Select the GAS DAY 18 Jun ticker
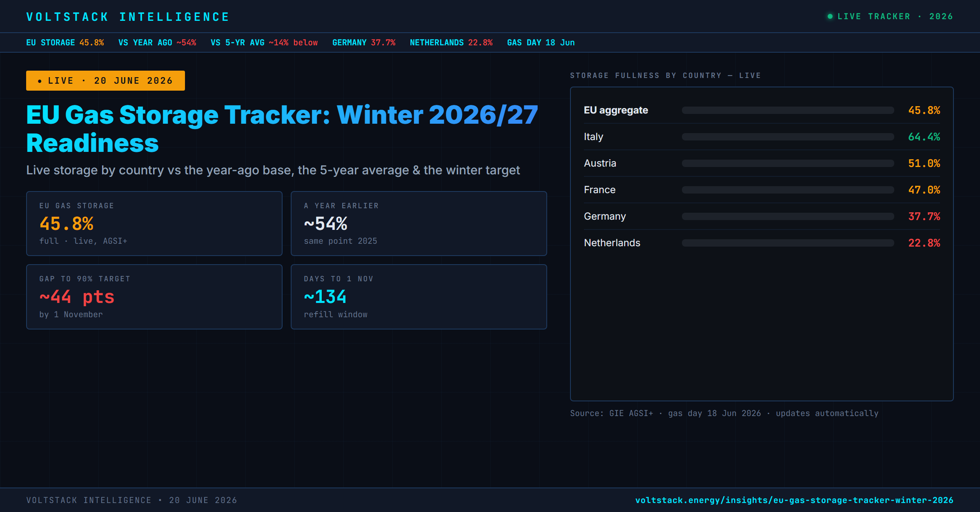 (x=541, y=42)
